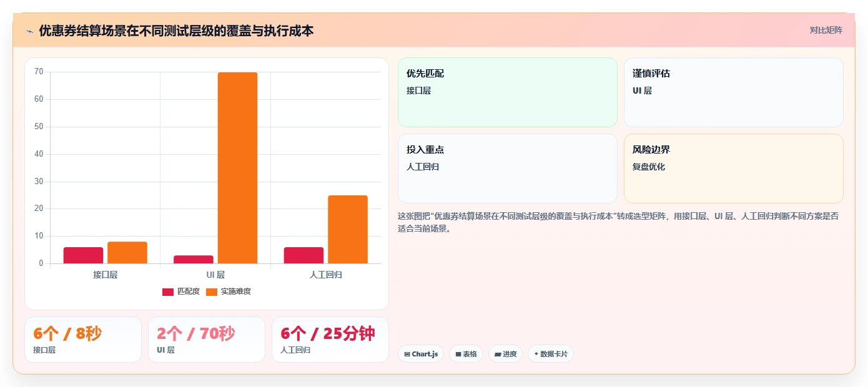Click the 进度 tag chip
The width and height of the screenshot is (868, 387).
click(506, 354)
